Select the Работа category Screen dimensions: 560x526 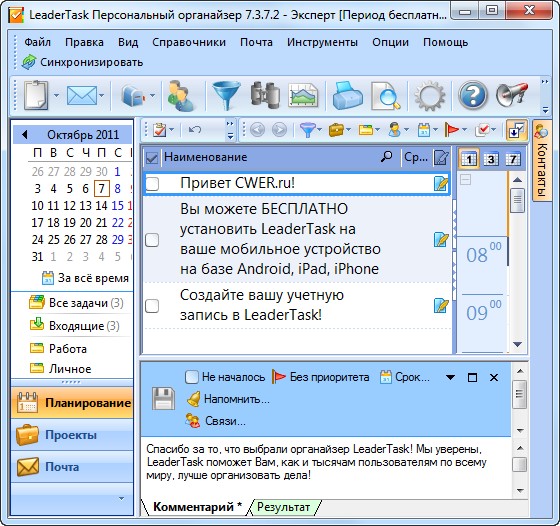59,349
